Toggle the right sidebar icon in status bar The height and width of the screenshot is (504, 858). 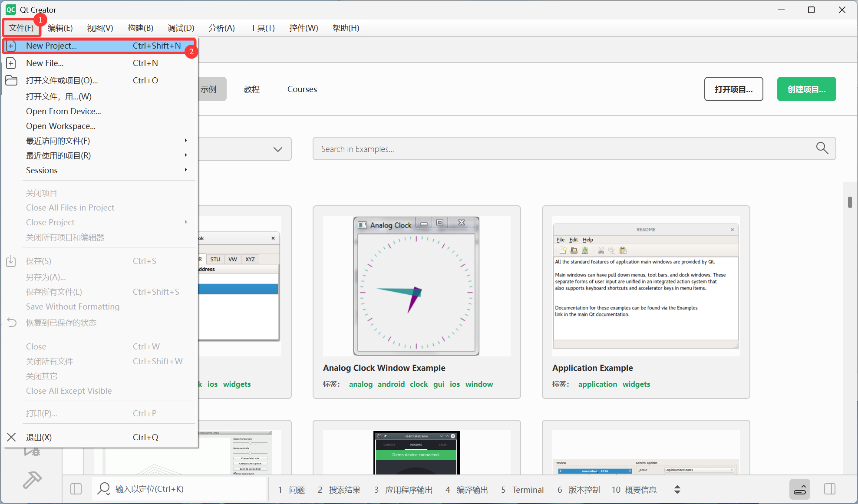tap(830, 489)
